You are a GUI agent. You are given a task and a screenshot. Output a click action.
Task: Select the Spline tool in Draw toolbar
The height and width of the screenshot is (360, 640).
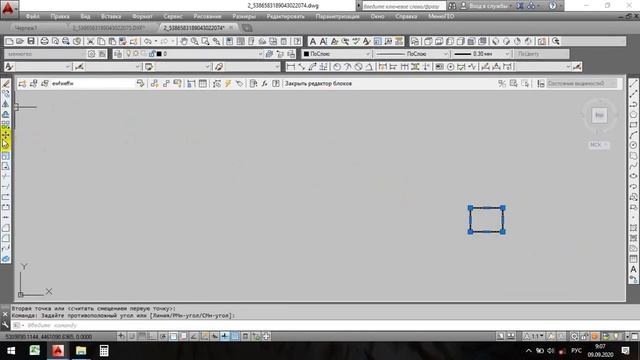(633, 166)
